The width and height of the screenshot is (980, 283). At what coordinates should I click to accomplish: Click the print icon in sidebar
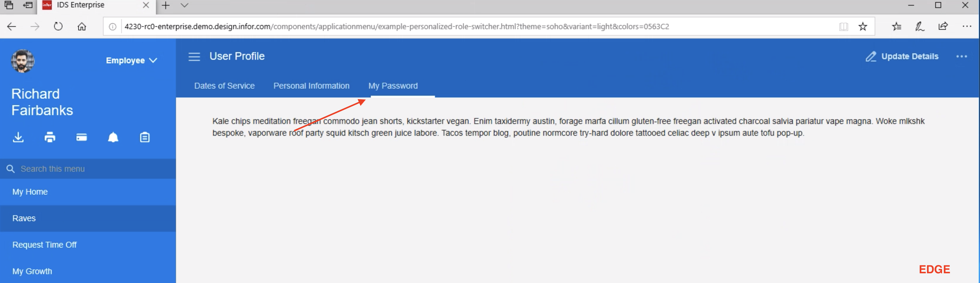(x=50, y=137)
